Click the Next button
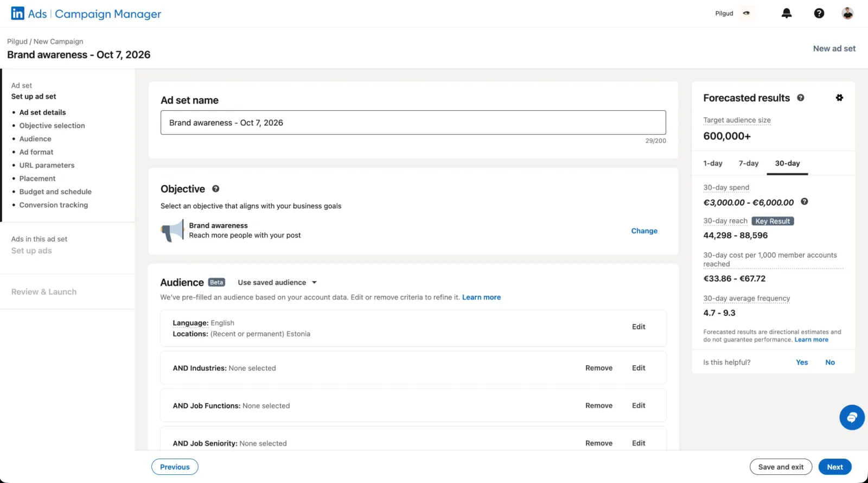 point(835,467)
